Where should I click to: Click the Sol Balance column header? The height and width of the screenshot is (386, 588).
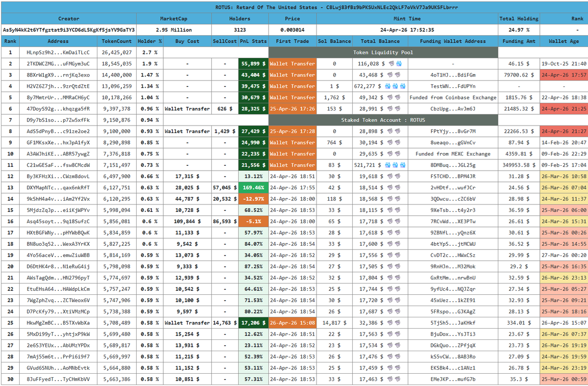[334, 41]
